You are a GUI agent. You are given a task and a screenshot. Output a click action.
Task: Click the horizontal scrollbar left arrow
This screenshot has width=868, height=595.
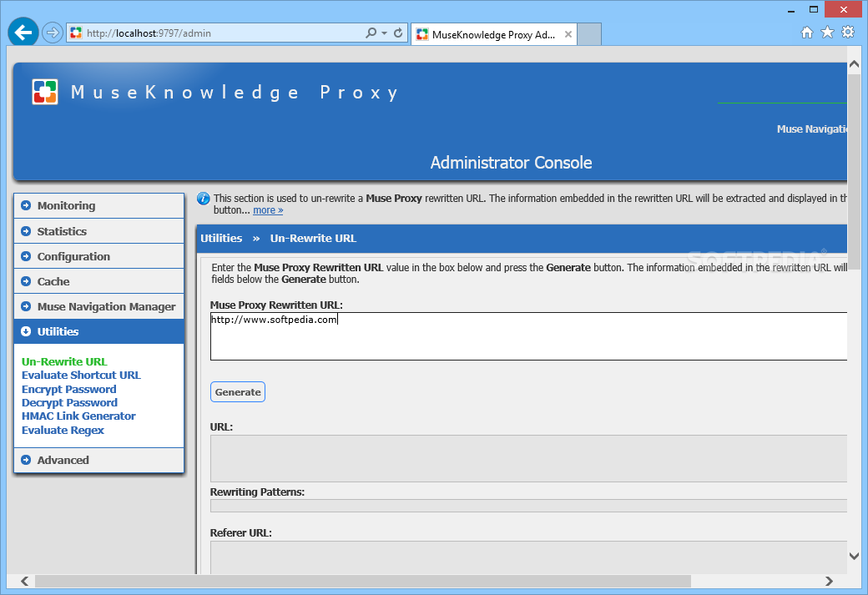[x=24, y=581]
